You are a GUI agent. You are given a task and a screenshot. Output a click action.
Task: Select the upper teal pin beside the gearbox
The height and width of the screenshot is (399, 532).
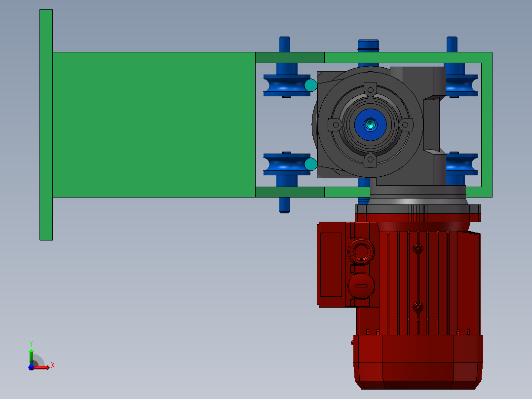[310, 85]
